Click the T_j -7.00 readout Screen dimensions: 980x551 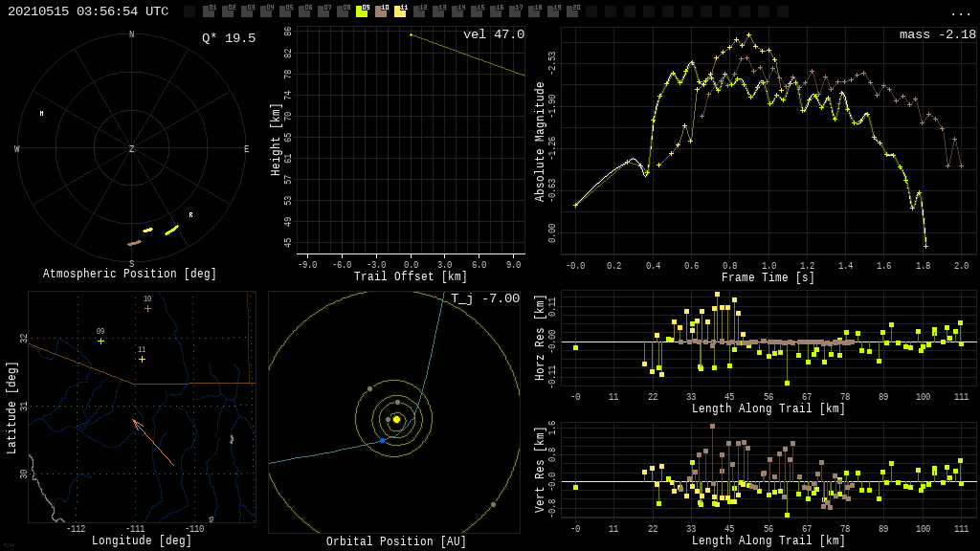[485, 298]
